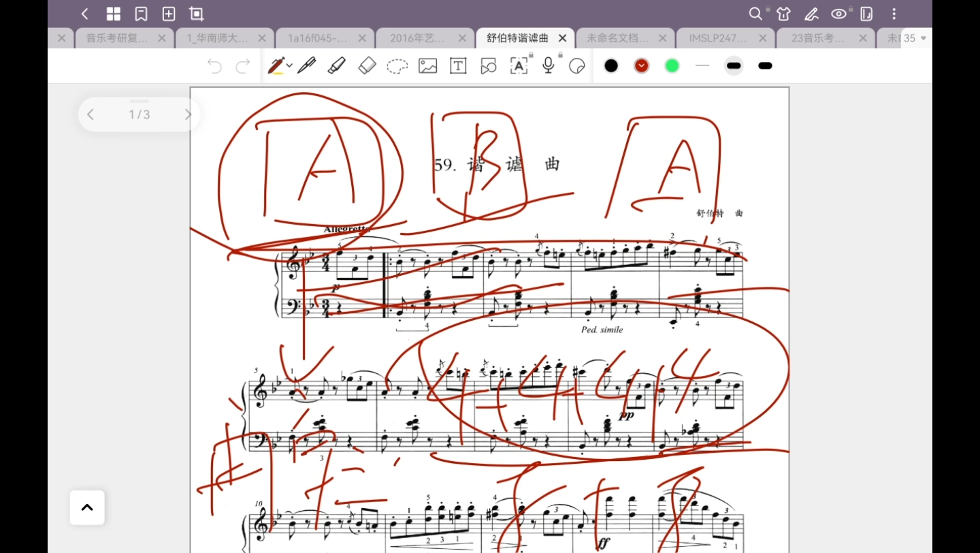This screenshot has height=553, width=980.
Task: Select the pencil tool
Action: tap(307, 65)
